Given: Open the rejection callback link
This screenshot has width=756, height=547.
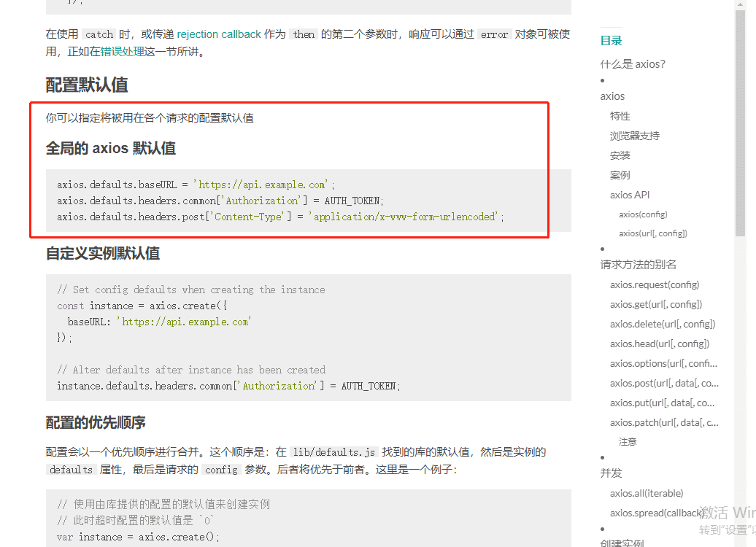Looking at the screenshot, I should pos(219,34).
